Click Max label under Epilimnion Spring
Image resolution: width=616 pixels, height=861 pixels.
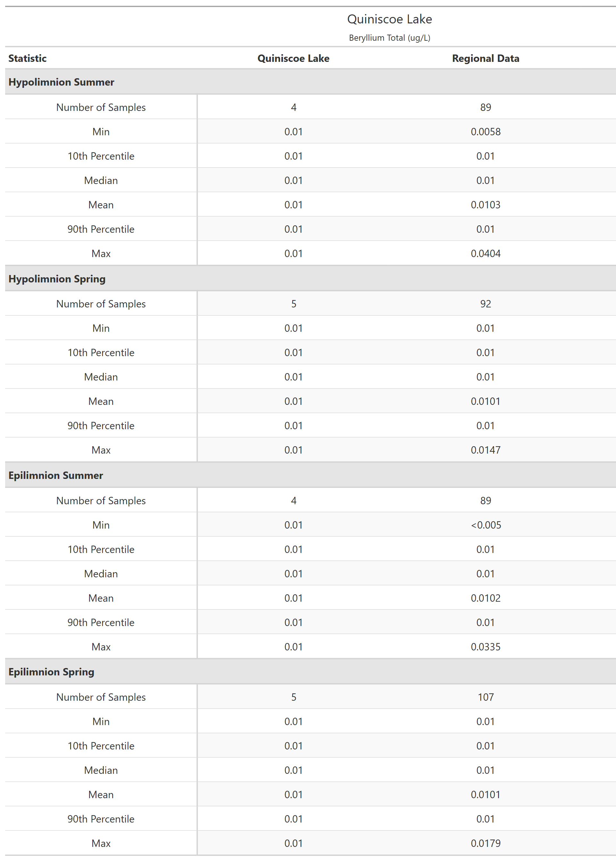(101, 843)
